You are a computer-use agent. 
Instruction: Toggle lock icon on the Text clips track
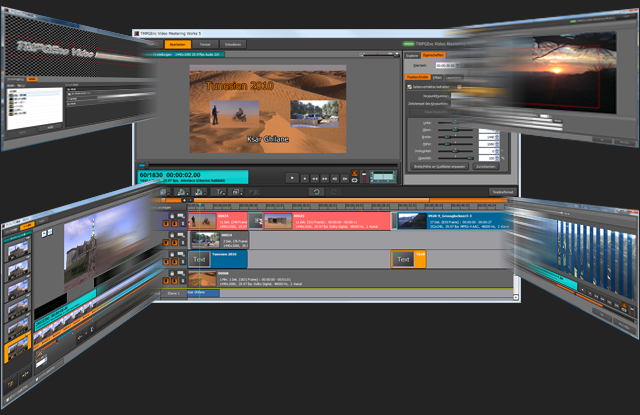[172, 255]
